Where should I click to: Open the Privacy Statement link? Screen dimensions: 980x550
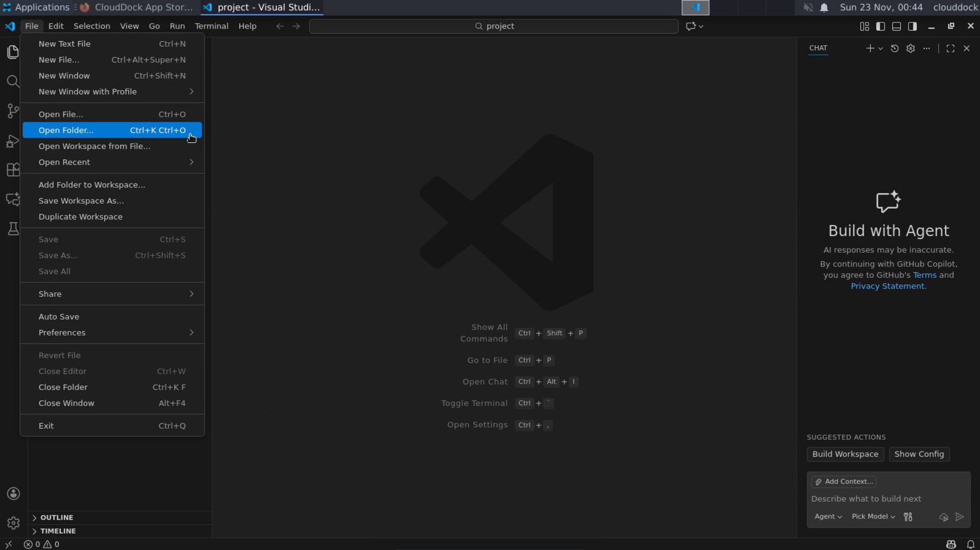[x=887, y=286]
